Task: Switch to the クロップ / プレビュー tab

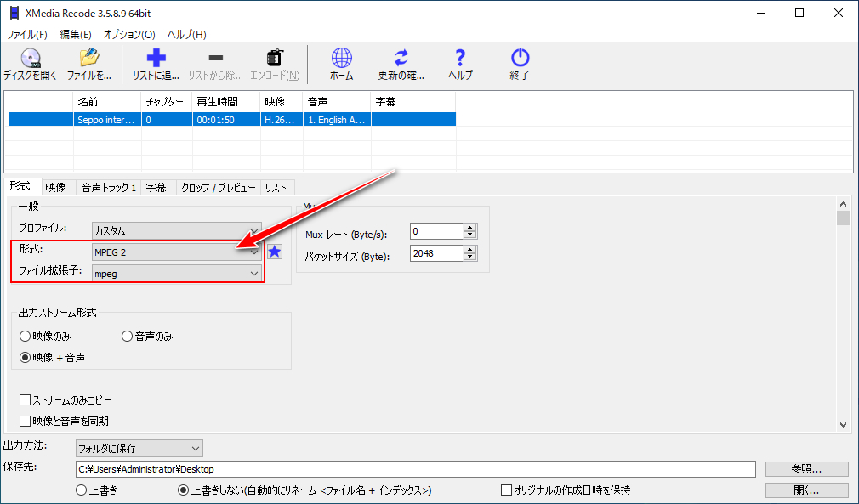Action: [x=218, y=188]
